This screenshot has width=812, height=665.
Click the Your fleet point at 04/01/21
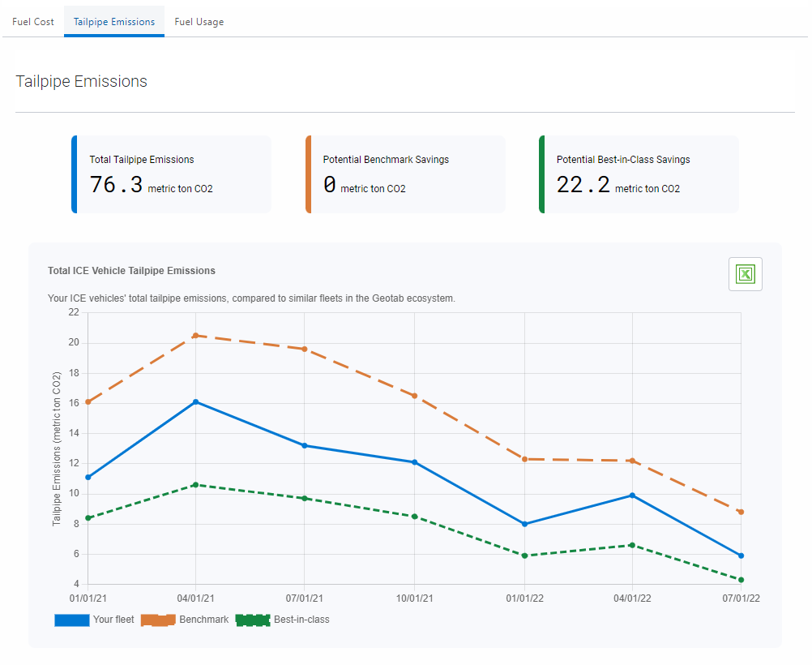196,401
